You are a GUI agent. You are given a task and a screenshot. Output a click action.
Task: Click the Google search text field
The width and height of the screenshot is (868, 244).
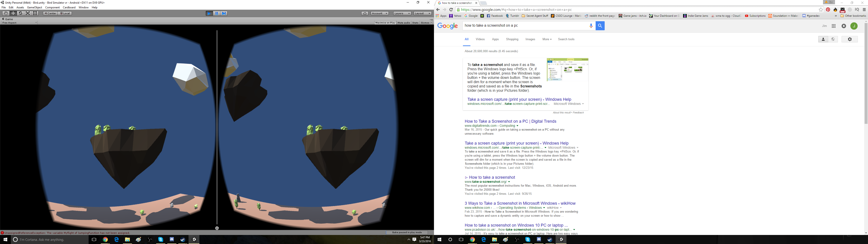[x=526, y=26]
